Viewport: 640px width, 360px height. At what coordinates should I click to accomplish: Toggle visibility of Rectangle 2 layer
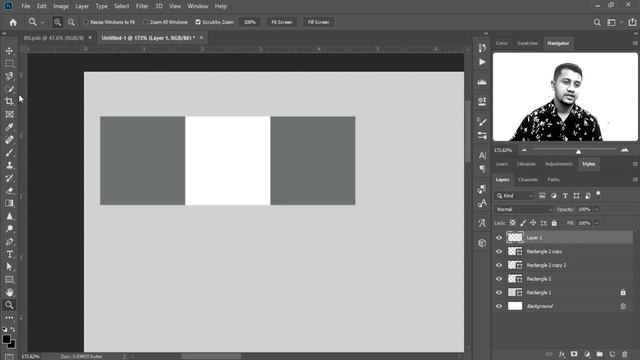coord(499,279)
